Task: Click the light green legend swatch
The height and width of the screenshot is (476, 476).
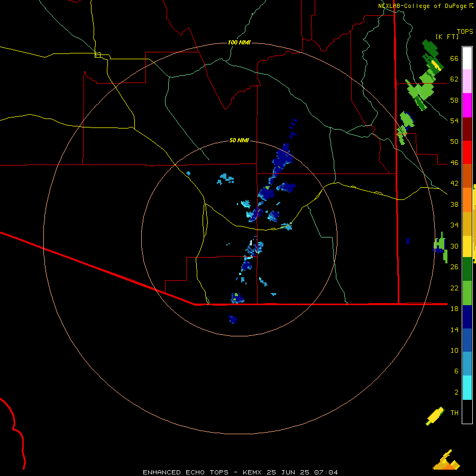Action: coord(467,293)
